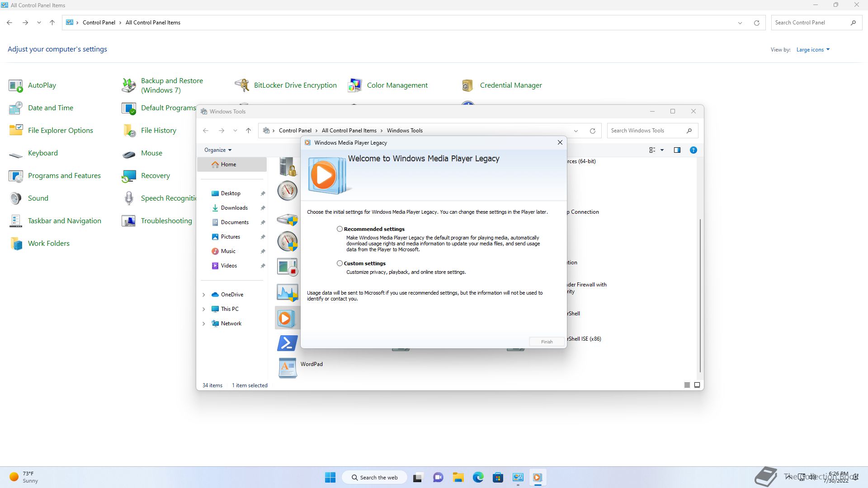Open Programs and Features icon
Viewport: 868px width, 488px height.
point(16,176)
